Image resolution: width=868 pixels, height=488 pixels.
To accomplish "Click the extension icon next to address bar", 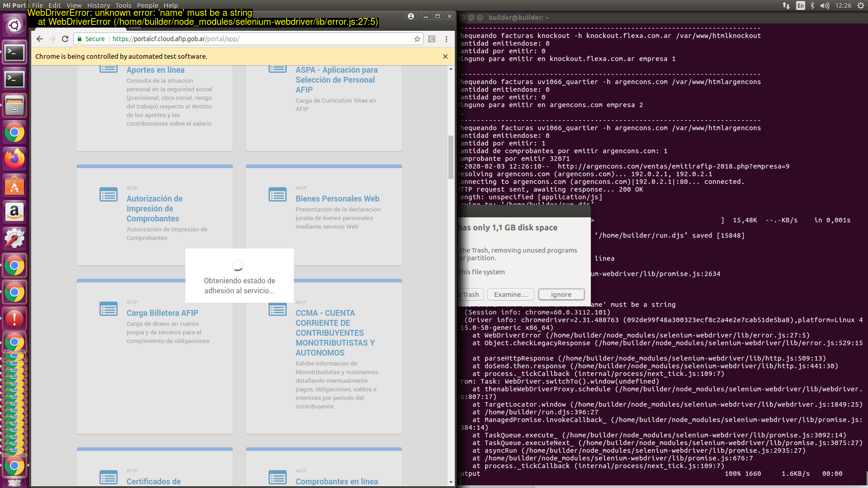I will [432, 39].
